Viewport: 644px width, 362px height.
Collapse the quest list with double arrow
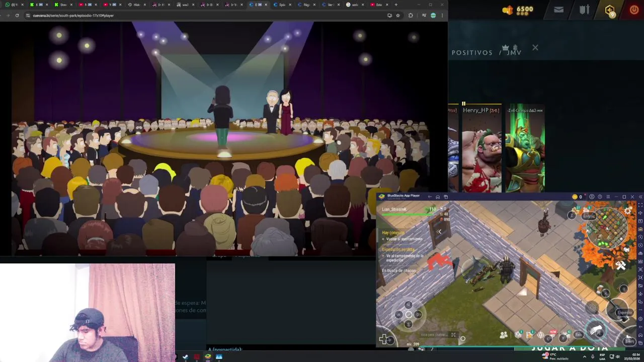439,232
